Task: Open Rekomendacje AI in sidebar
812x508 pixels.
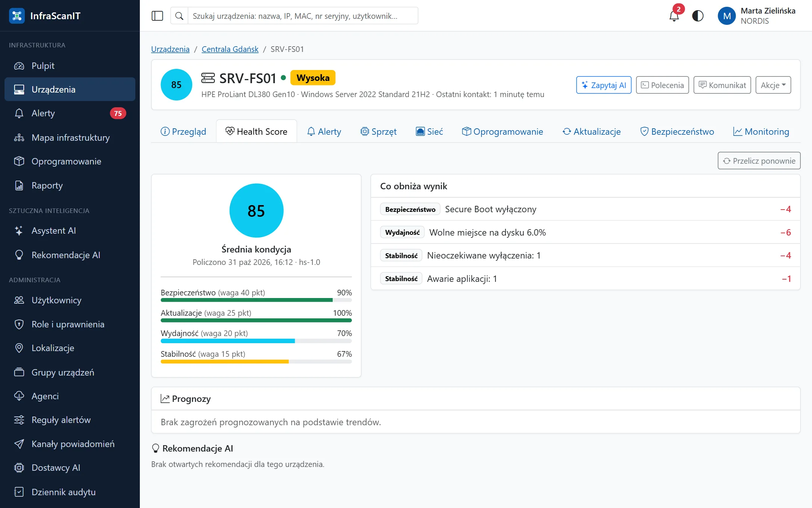Action: point(70,255)
